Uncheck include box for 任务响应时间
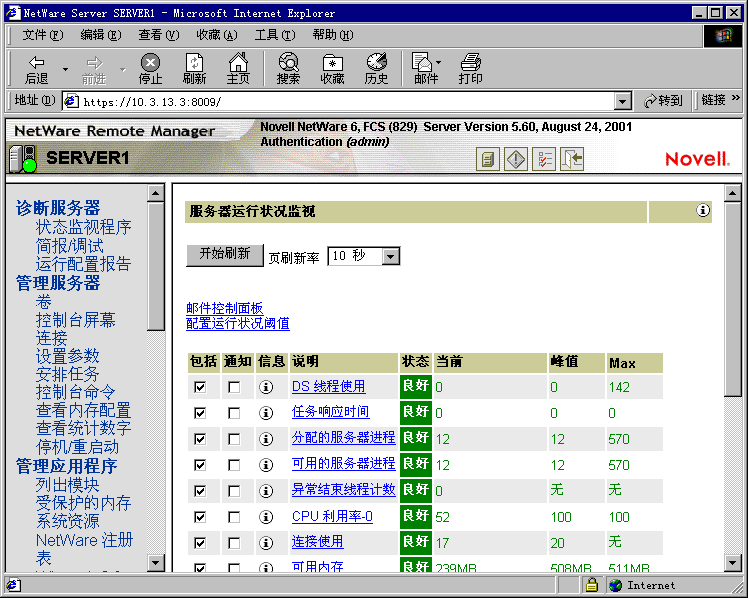The height and width of the screenshot is (598, 748). click(200, 412)
